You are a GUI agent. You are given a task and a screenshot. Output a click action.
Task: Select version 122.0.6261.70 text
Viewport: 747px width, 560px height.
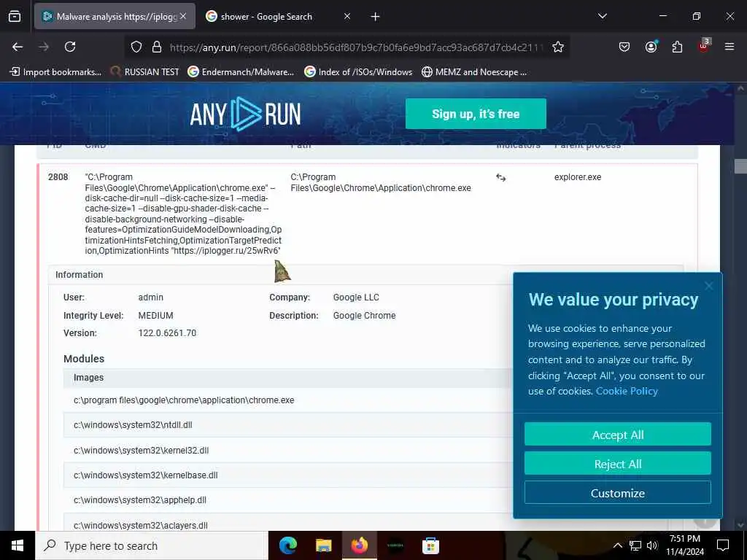(x=167, y=332)
